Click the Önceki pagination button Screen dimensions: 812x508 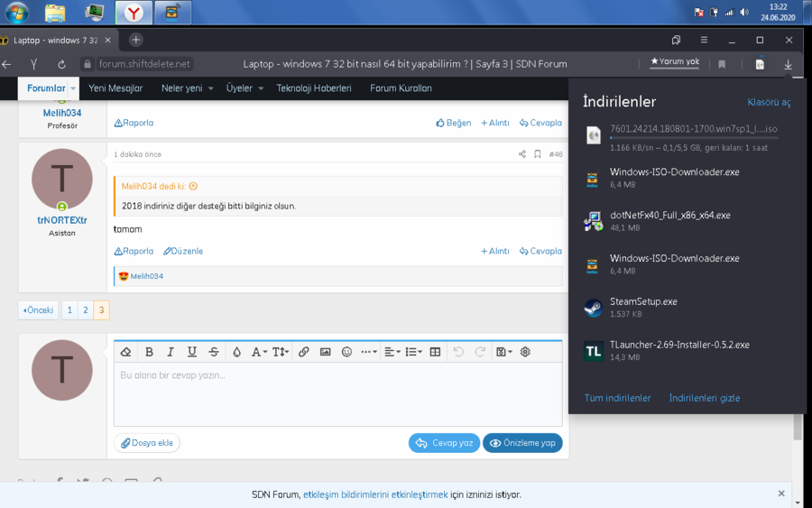click(x=38, y=310)
